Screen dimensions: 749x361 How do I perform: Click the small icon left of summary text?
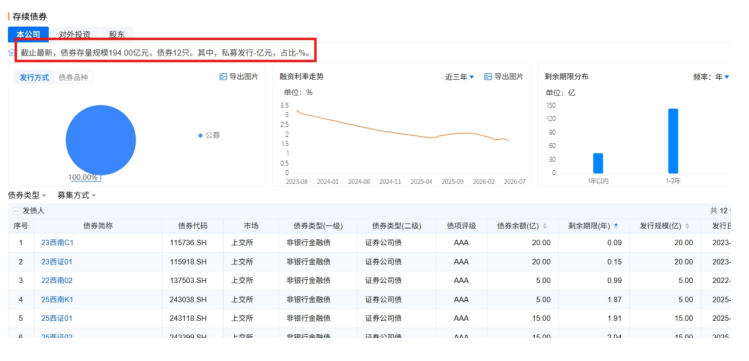[x=11, y=53]
